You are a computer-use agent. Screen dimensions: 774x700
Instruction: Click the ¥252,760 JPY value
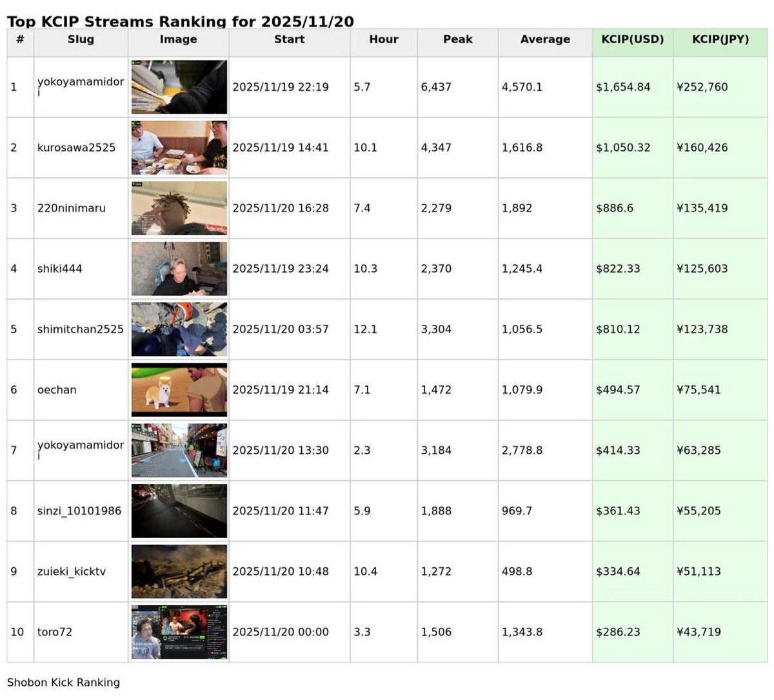[702, 87]
